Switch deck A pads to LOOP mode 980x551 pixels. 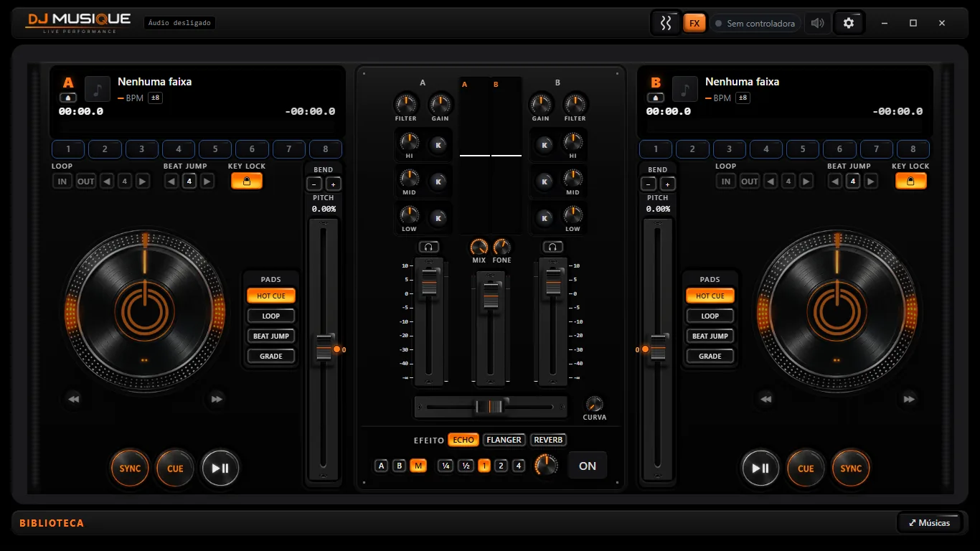point(271,316)
